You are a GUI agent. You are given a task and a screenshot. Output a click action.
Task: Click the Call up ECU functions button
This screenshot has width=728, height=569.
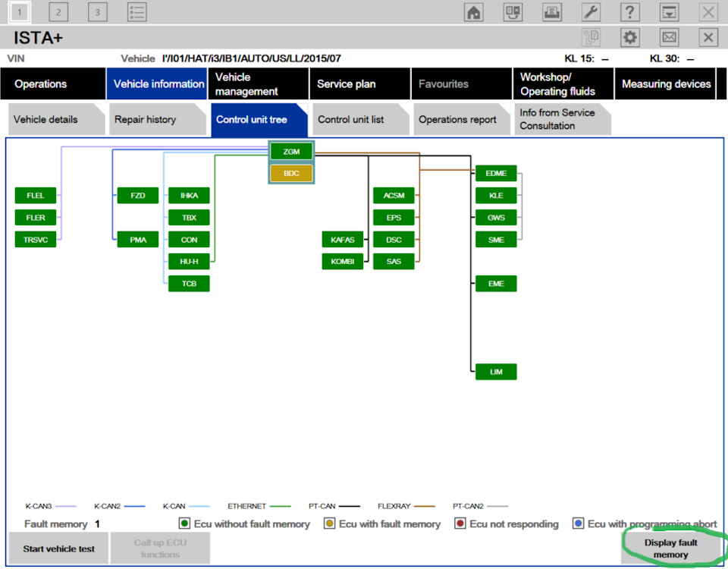(x=160, y=549)
